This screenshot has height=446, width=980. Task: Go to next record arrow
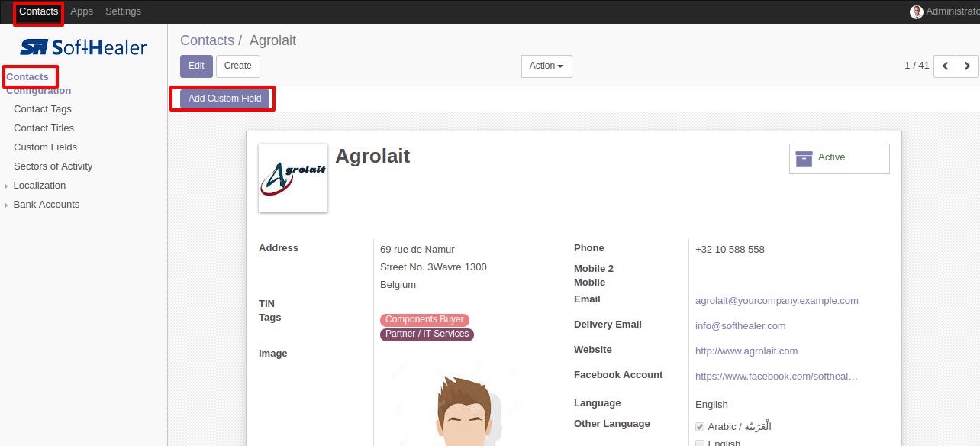(x=968, y=66)
